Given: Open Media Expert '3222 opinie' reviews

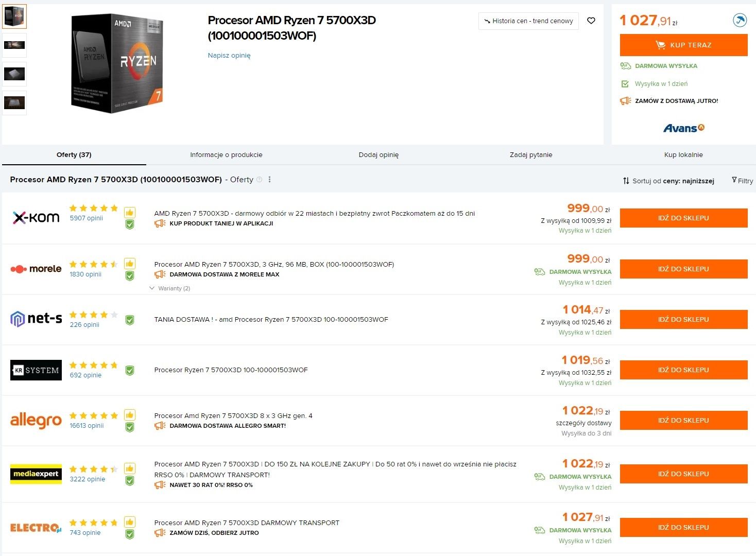Looking at the screenshot, I should [x=87, y=479].
